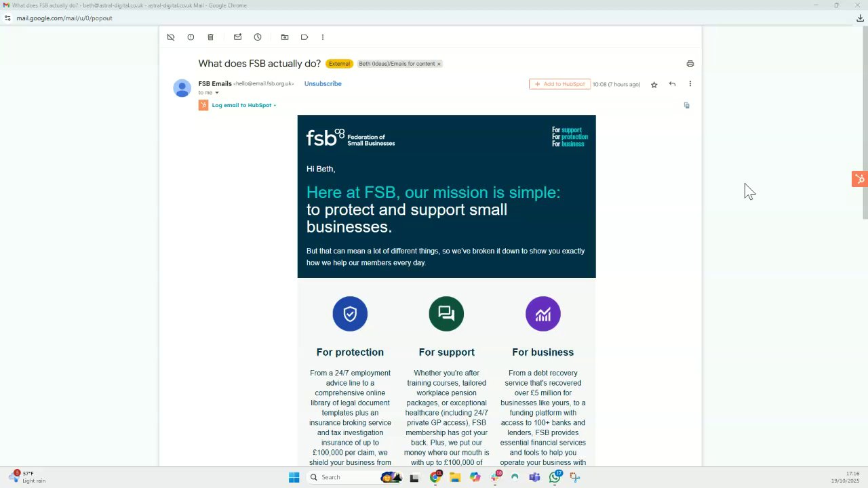
Task: Click the 'For protection' heading
Action: [x=350, y=352]
